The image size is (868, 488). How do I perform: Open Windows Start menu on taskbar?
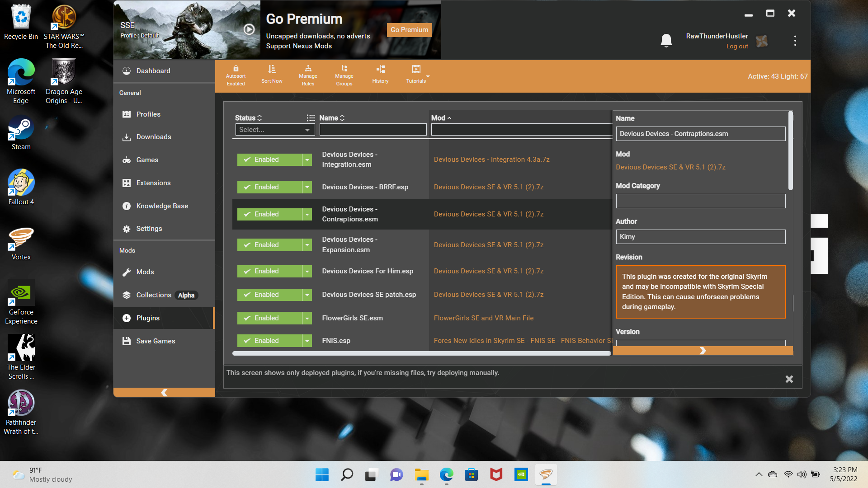[x=322, y=474]
